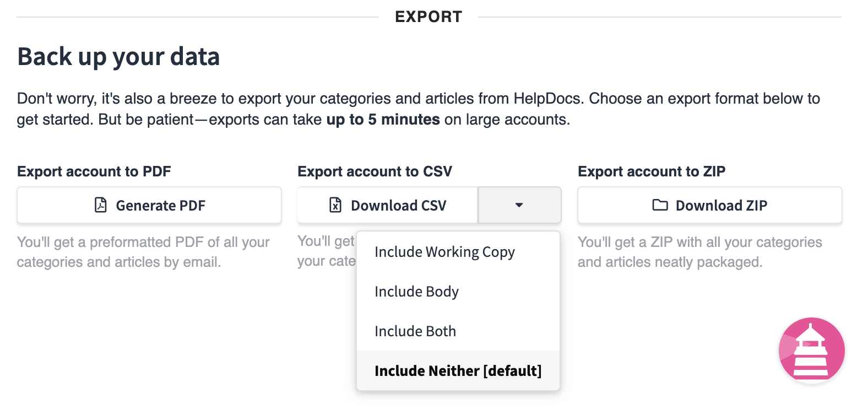Click the Generate PDF button

click(x=149, y=205)
